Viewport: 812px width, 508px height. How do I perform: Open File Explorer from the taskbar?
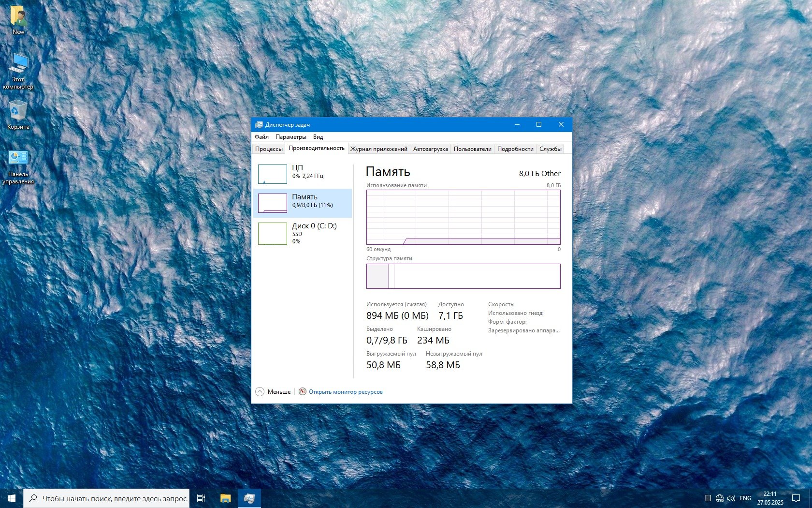(225, 498)
